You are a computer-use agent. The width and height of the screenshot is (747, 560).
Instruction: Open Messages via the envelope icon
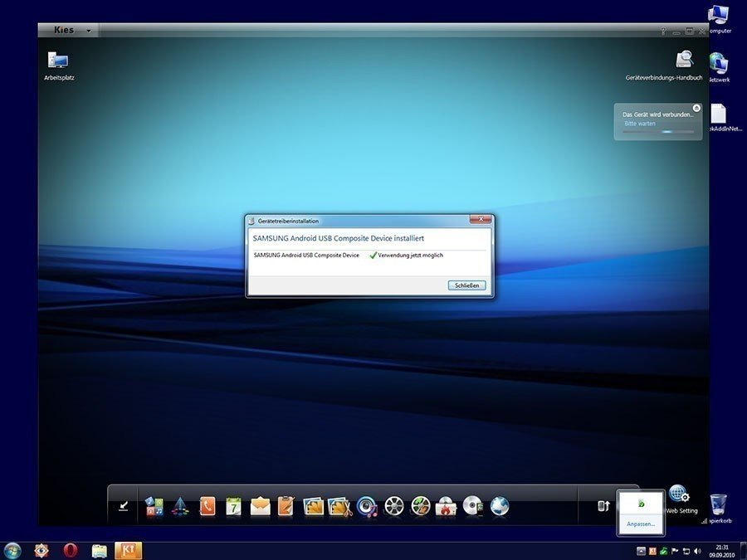(x=260, y=507)
